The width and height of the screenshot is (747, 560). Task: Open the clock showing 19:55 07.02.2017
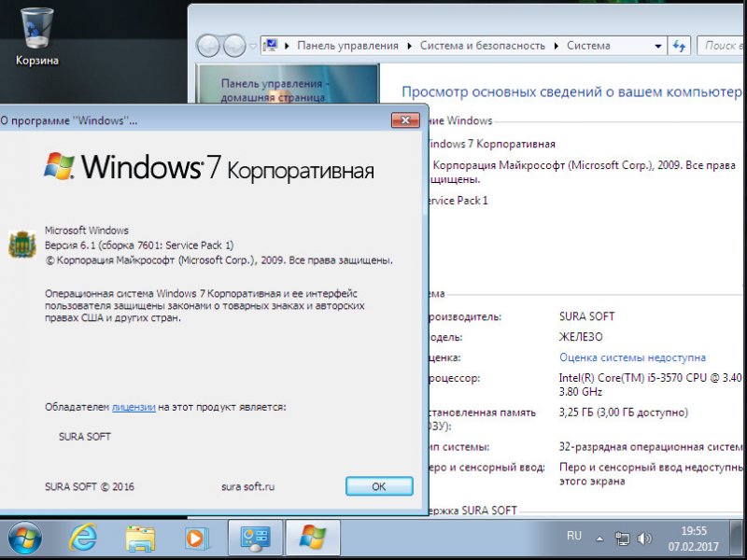pyautogui.click(x=693, y=539)
